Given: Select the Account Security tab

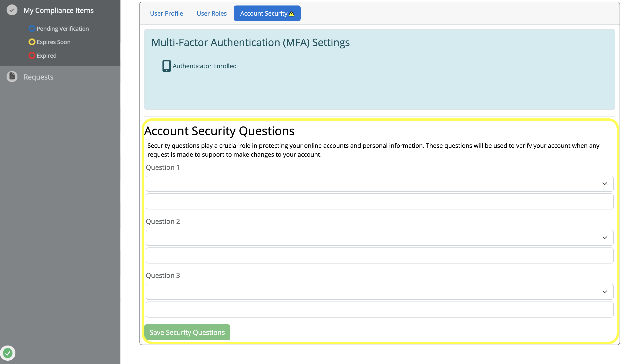Looking at the screenshot, I should (264, 14).
